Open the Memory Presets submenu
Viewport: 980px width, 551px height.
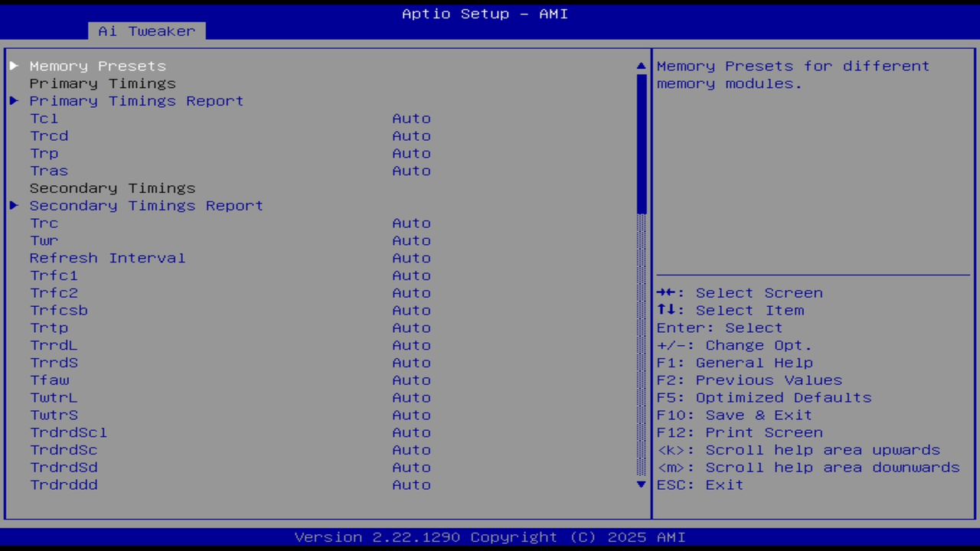point(97,66)
